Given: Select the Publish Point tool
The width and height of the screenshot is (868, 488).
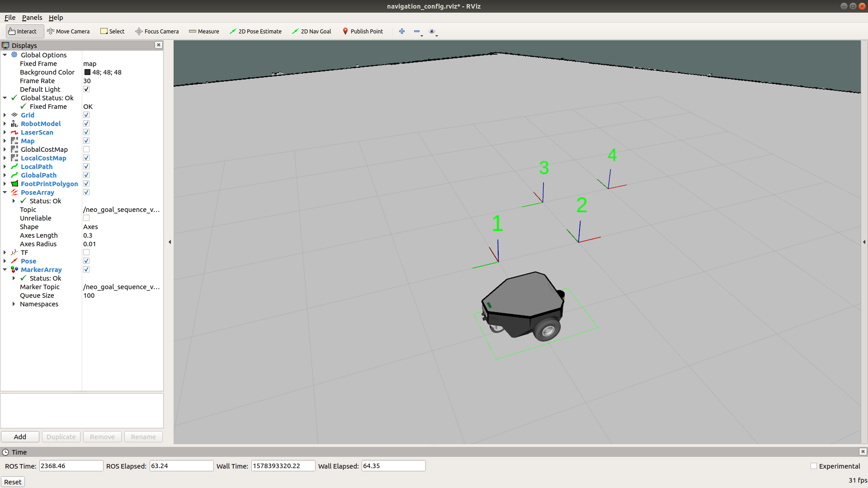Looking at the screenshot, I should pos(363,31).
